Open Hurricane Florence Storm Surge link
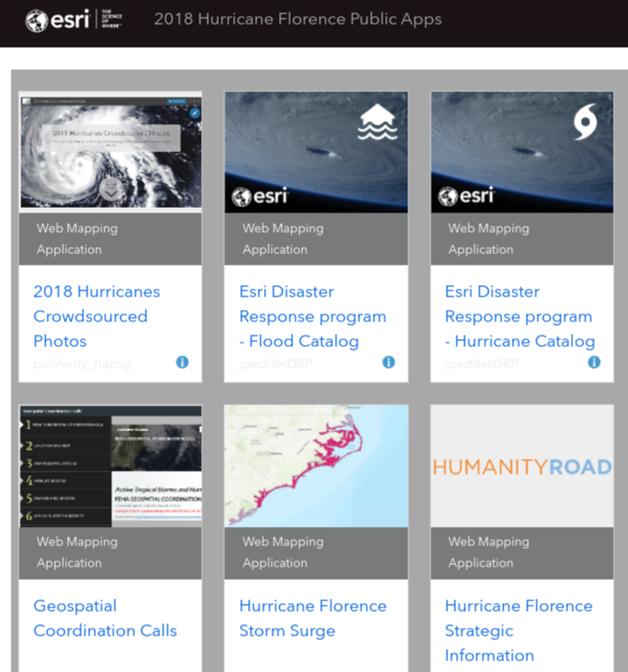 tap(313, 618)
